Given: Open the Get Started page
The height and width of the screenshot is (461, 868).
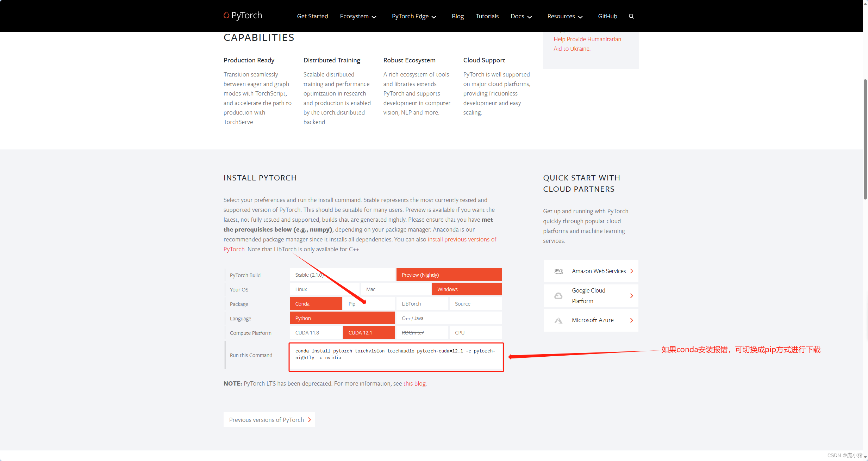Looking at the screenshot, I should point(312,16).
